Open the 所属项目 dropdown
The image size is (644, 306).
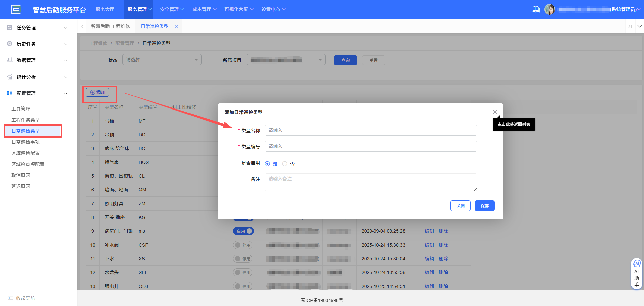point(286,59)
